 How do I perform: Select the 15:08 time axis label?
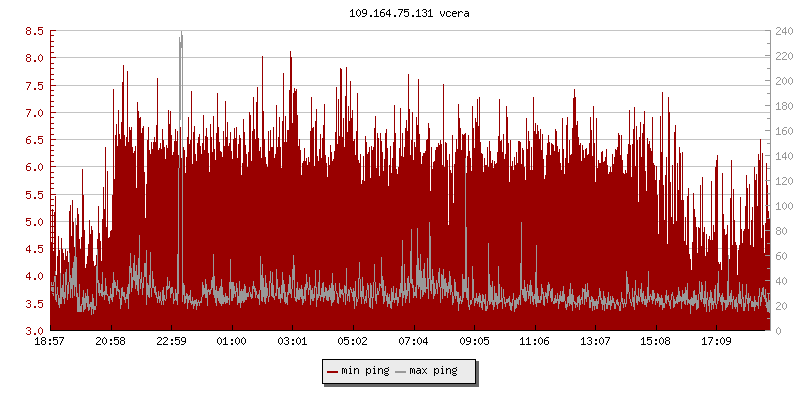(x=655, y=342)
